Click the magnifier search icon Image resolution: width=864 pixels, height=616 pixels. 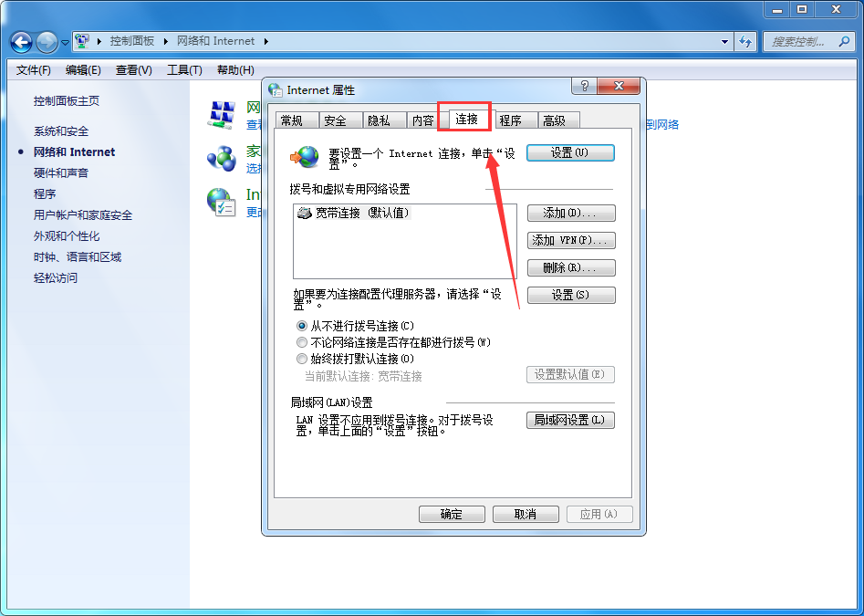coord(844,41)
